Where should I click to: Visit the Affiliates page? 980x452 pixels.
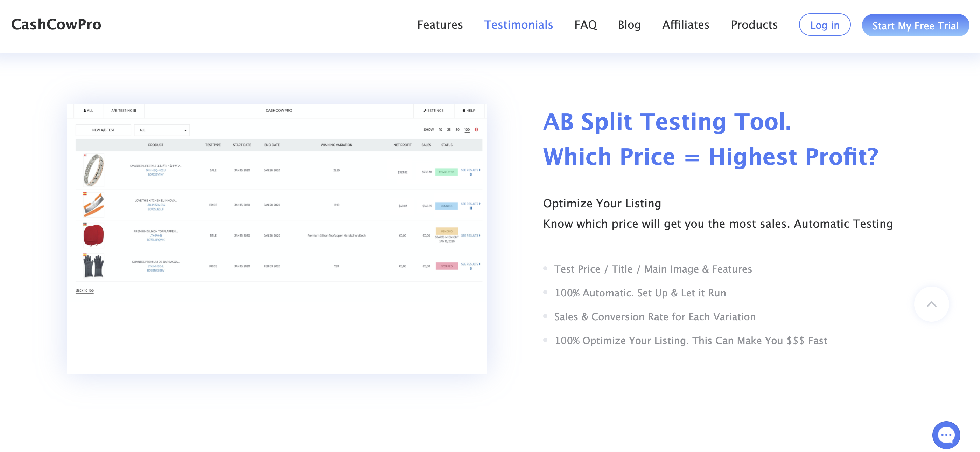(686, 25)
